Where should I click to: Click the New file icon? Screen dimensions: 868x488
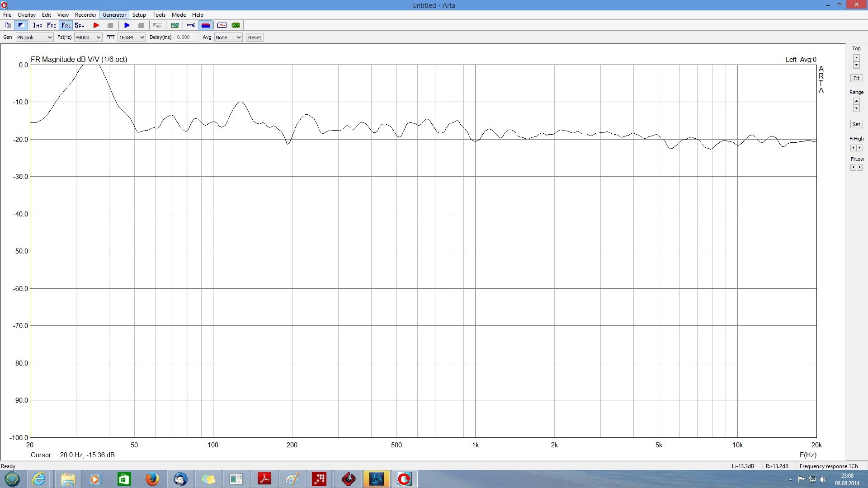[x=7, y=25]
